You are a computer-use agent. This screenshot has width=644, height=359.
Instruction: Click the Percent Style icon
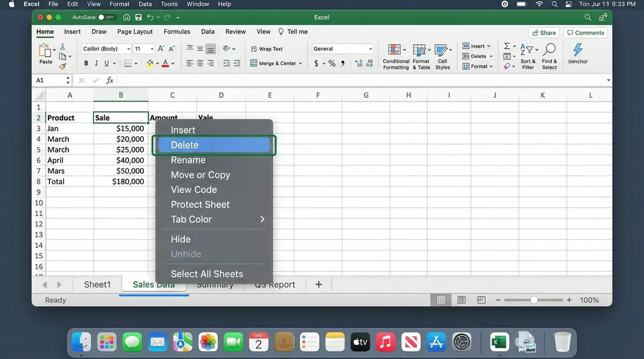332,63
